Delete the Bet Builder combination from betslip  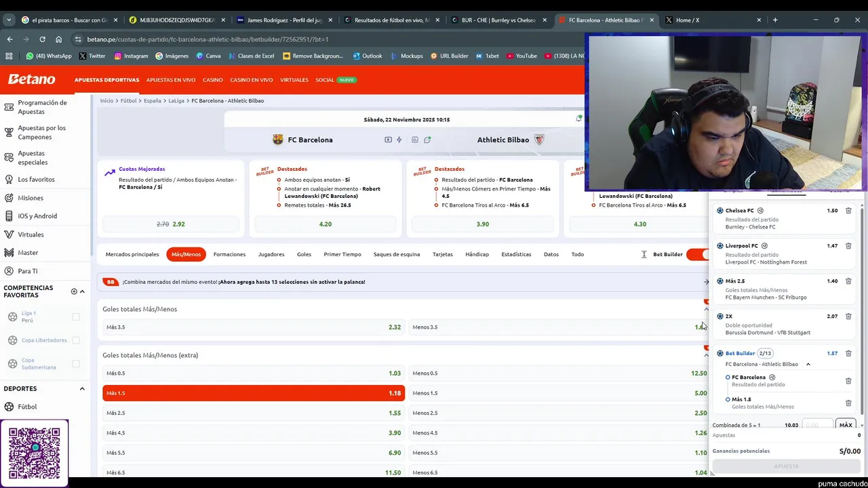(848, 353)
